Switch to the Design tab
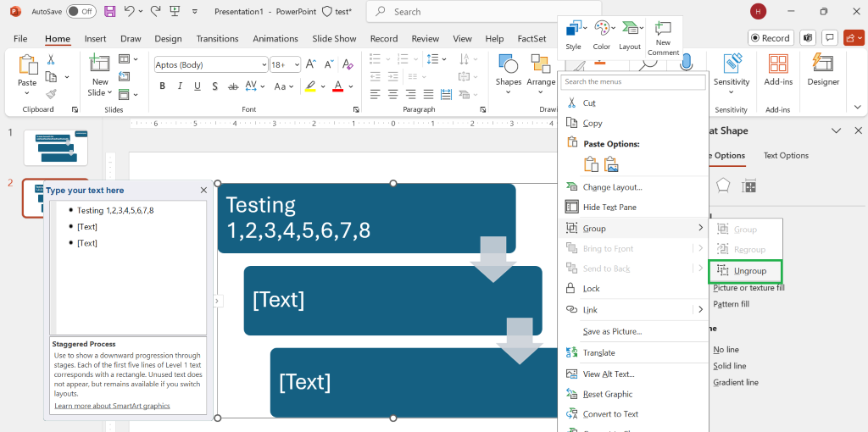The width and height of the screenshot is (868, 432). tap(169, 39)
